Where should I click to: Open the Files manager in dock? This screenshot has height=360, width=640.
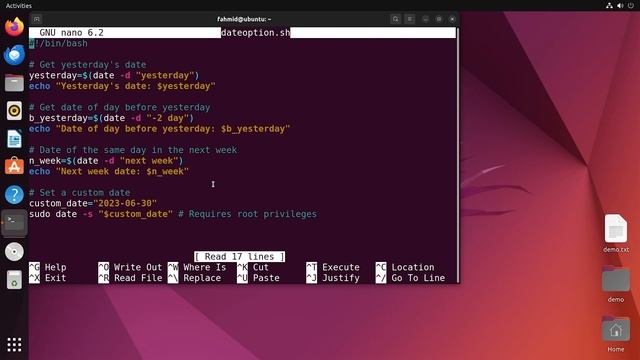tap(14, 83)
